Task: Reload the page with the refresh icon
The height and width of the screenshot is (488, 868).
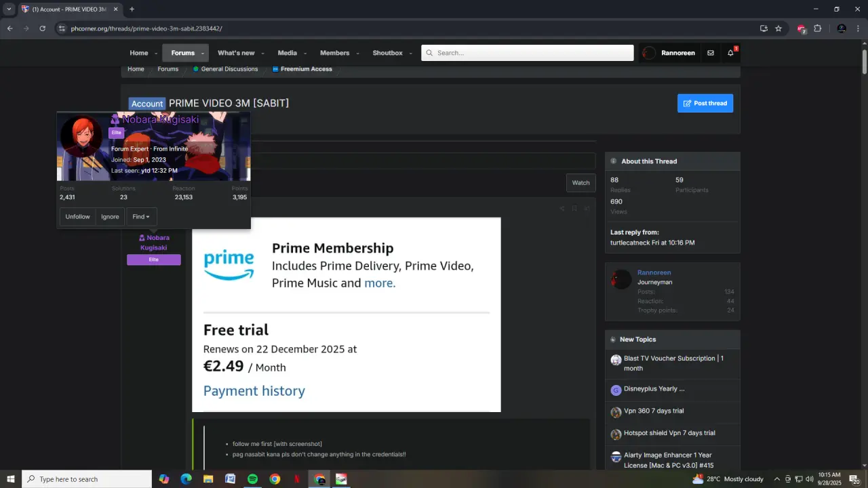Action: click(x=42, y=28)
